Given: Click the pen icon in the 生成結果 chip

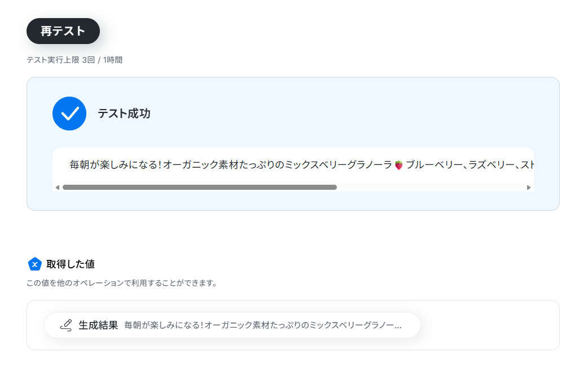Looking at the screenshot, I should [x=66, y=325].
